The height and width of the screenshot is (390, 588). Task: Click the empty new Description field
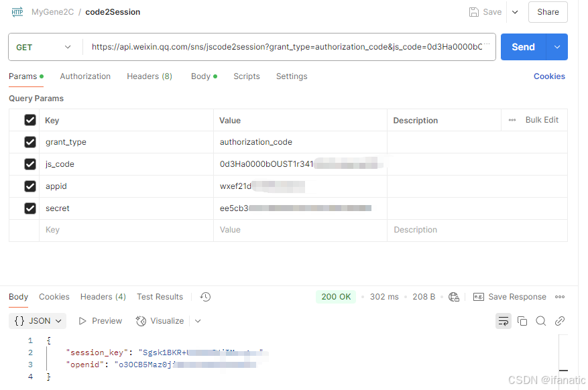(x=477, y=230)
